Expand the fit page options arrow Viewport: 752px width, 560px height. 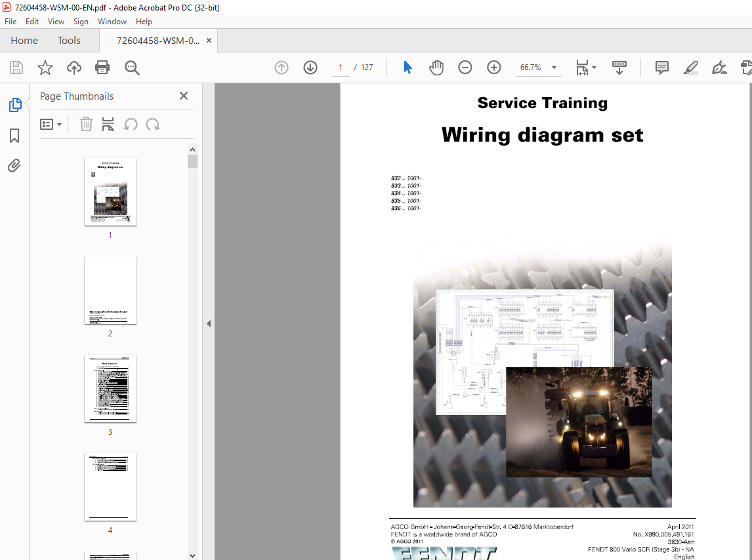595,68
